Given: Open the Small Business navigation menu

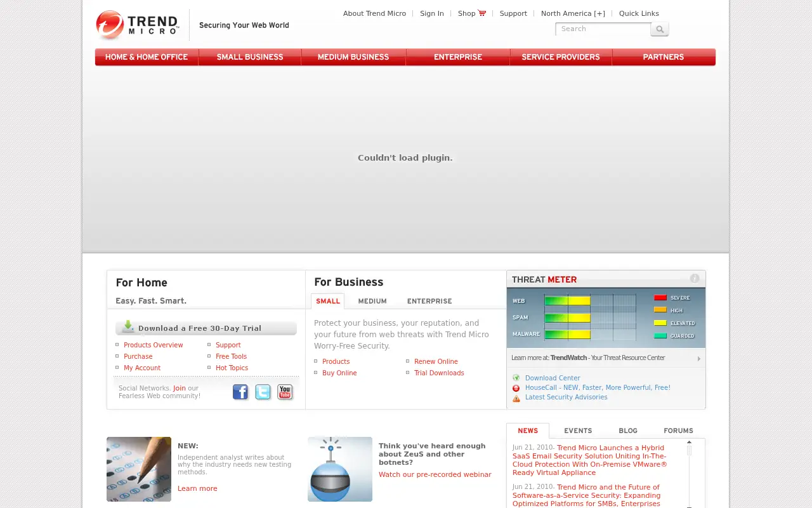Looking at the screenshot, I should click(250, 57).
